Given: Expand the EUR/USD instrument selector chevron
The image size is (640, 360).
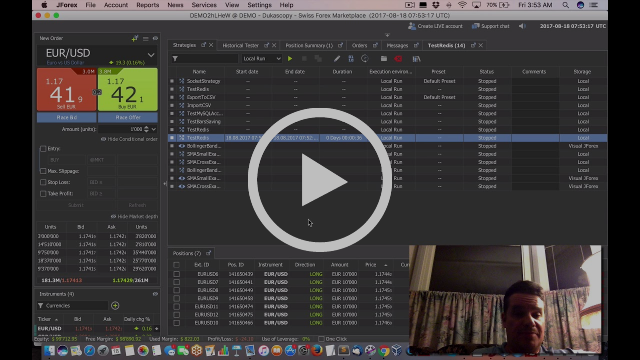Looking at the screenshot, I should (x=151, y=55).
